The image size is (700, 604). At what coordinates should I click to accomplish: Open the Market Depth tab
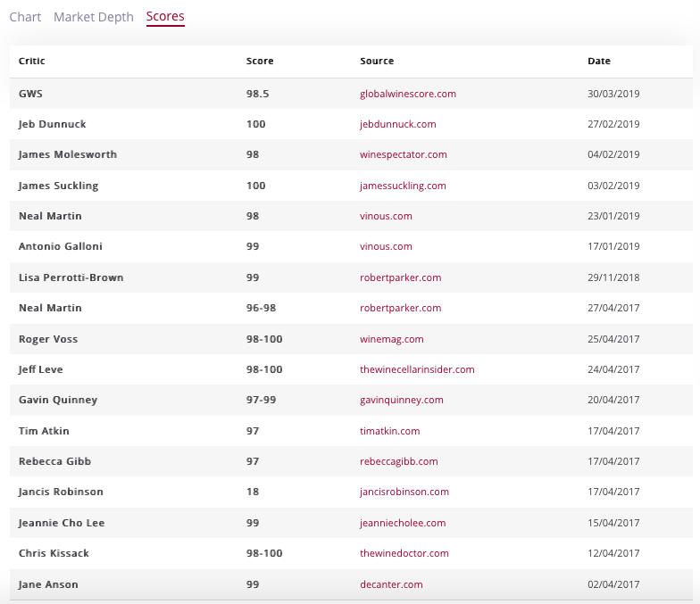click(93, 17)
